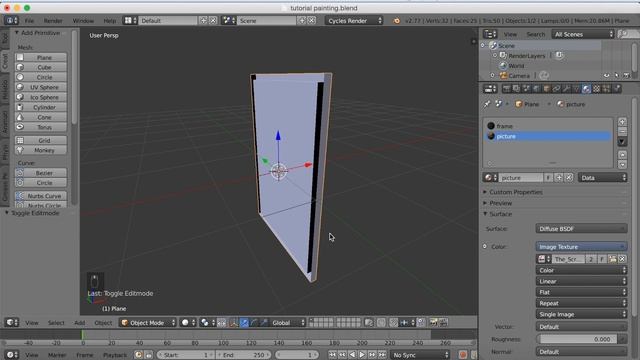The width and height of the screenshot is (640, 360).
Task: Select the Material properties tab icon
Action: click(x=586, y=89)
